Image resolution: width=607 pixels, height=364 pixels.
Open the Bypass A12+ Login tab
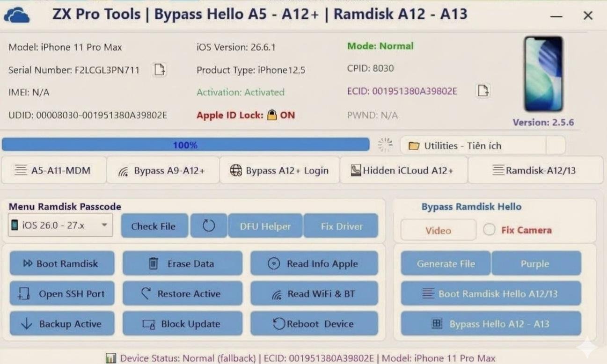click(x=279, y=171)
